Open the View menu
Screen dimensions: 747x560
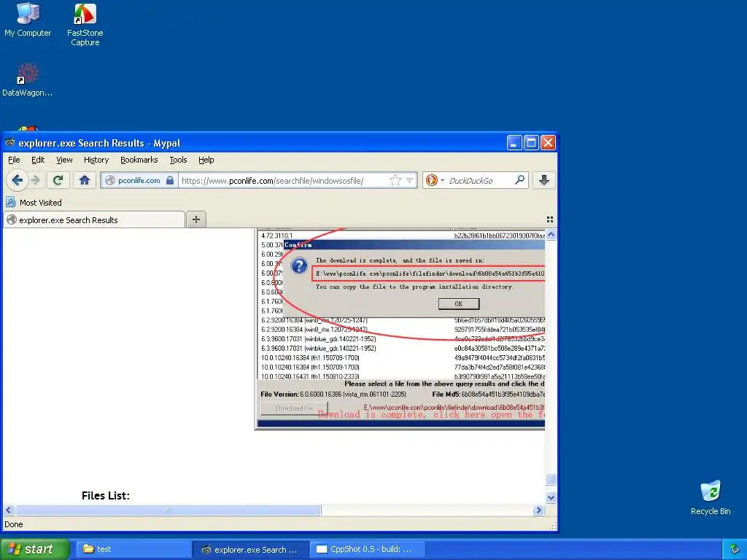coord(64,160)
